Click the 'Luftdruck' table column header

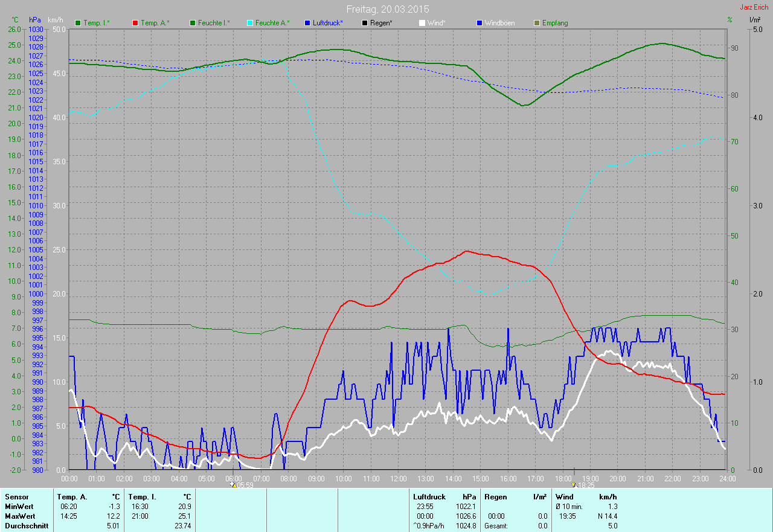[429, 497]
